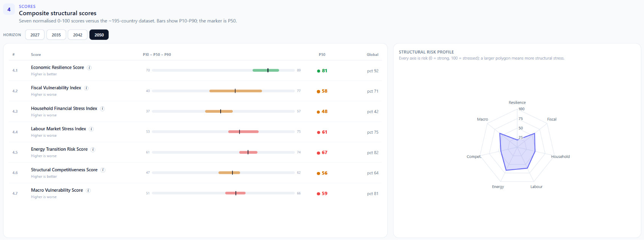Click the P50 column header
Viewport: 644px width, 240px height.
coord(322,55)
